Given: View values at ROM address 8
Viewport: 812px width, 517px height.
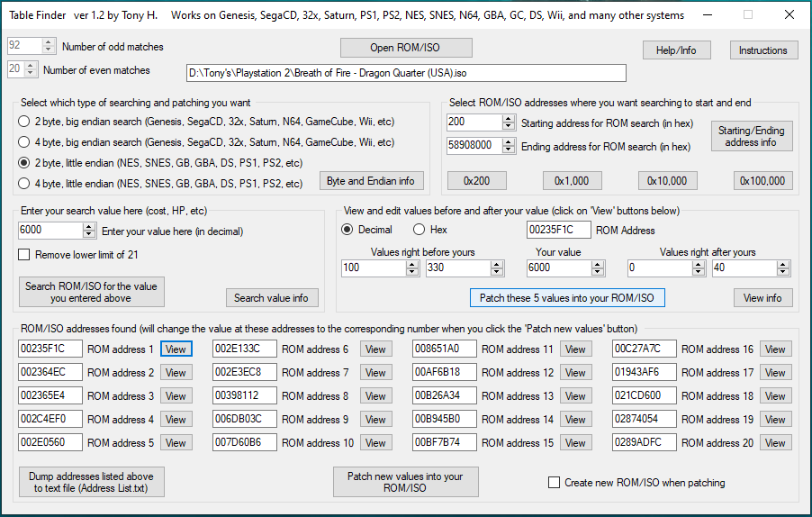Looking at the screenshot, I should [375, 395].
